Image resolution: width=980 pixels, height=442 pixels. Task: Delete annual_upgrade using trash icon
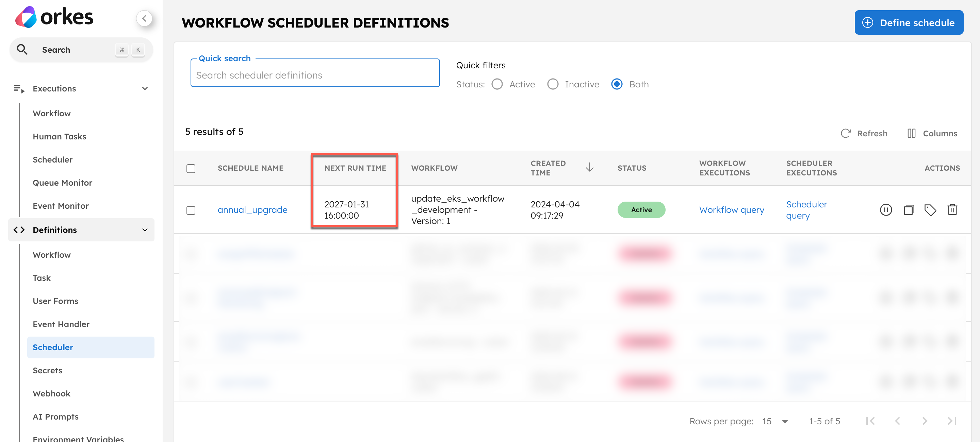(x=952, y=210)
